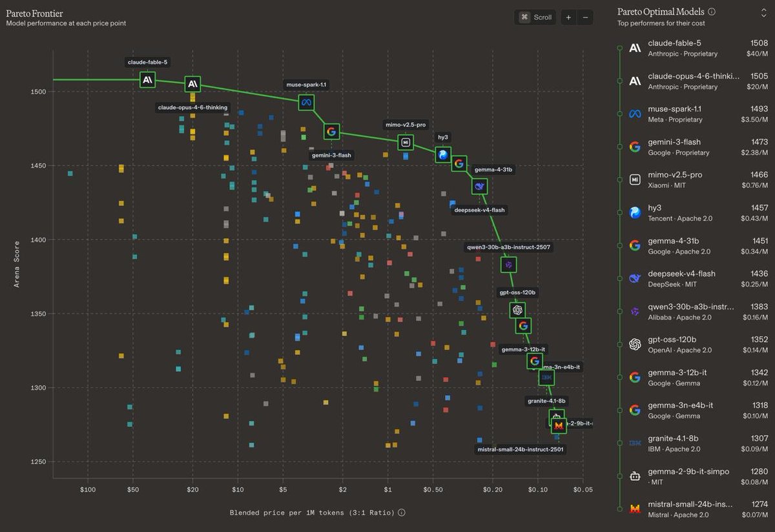Click the gpt-oss-120b chart label
The image size is (775, 532).
[517, 292]
